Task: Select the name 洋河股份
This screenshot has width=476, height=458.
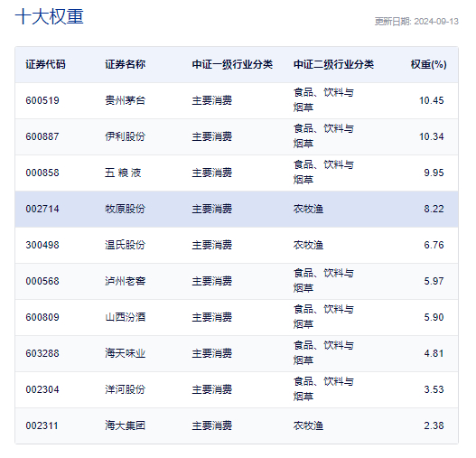Action: (x=125, y=389)
